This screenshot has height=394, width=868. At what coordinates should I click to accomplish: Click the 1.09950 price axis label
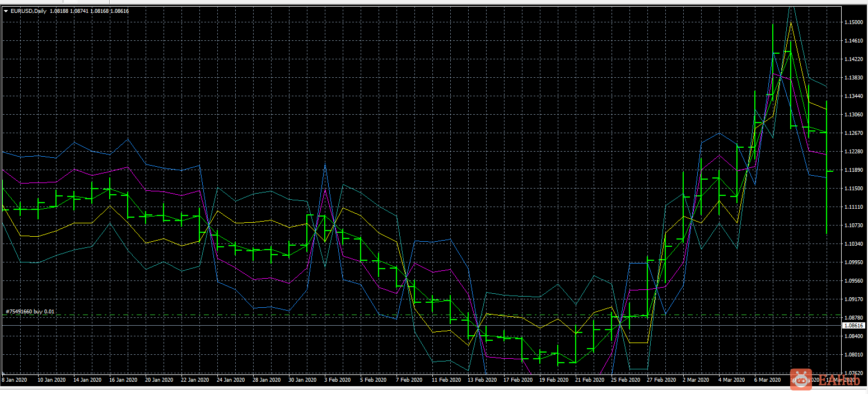pyautogui.click(x=853, y=262)
